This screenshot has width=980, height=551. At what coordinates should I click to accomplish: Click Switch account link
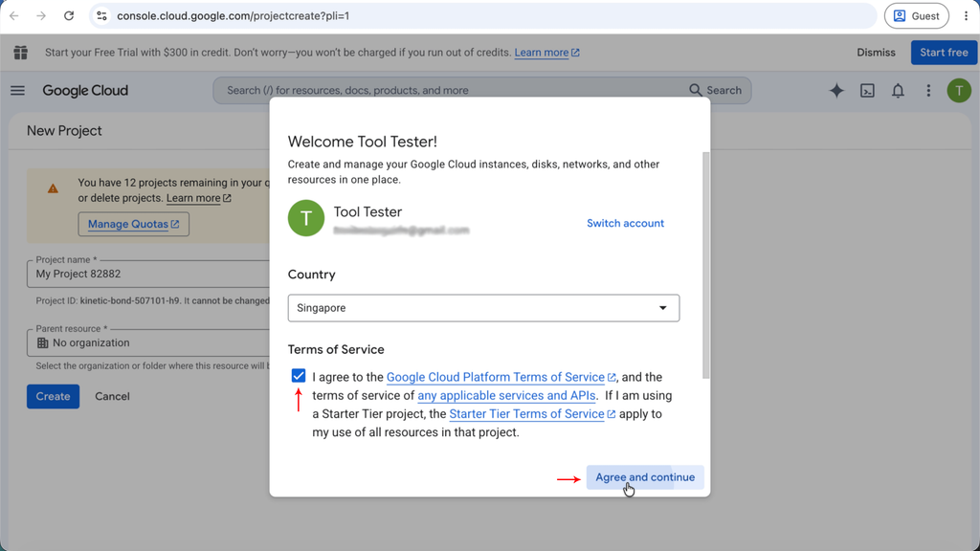[625, 223]
